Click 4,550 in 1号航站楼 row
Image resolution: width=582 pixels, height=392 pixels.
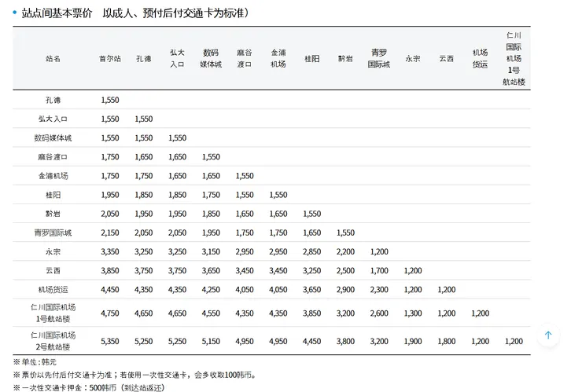click(211, 313)
